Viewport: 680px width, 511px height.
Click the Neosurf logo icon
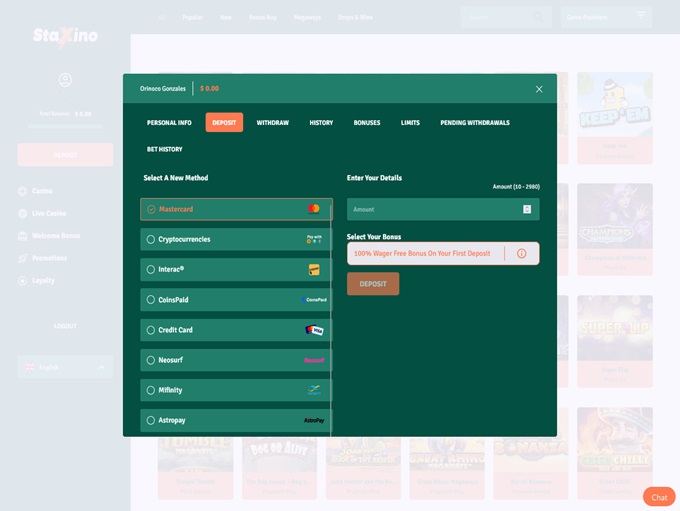point(314,360)
